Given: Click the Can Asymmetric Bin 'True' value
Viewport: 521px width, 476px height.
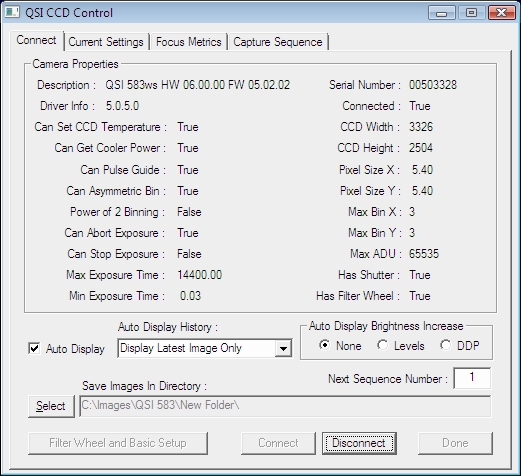Looking at the screenshot, I should [x=188, y=191].
